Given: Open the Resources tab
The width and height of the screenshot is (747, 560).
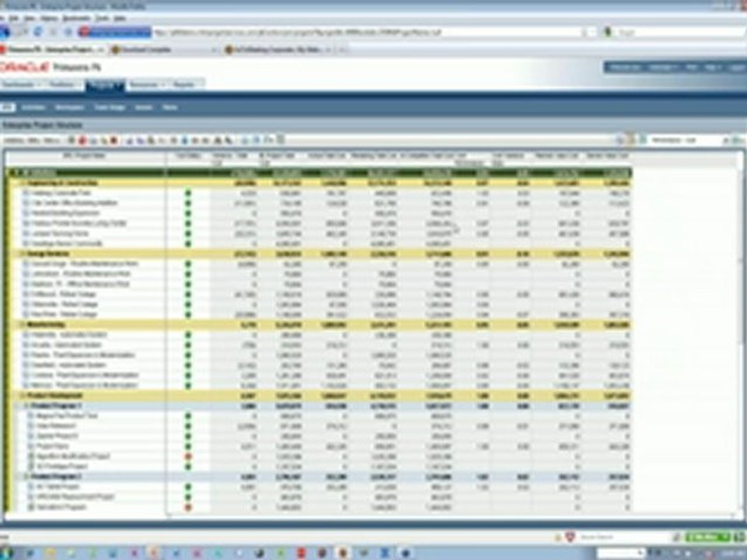Looking at the screenshot, I should (147, 85).
